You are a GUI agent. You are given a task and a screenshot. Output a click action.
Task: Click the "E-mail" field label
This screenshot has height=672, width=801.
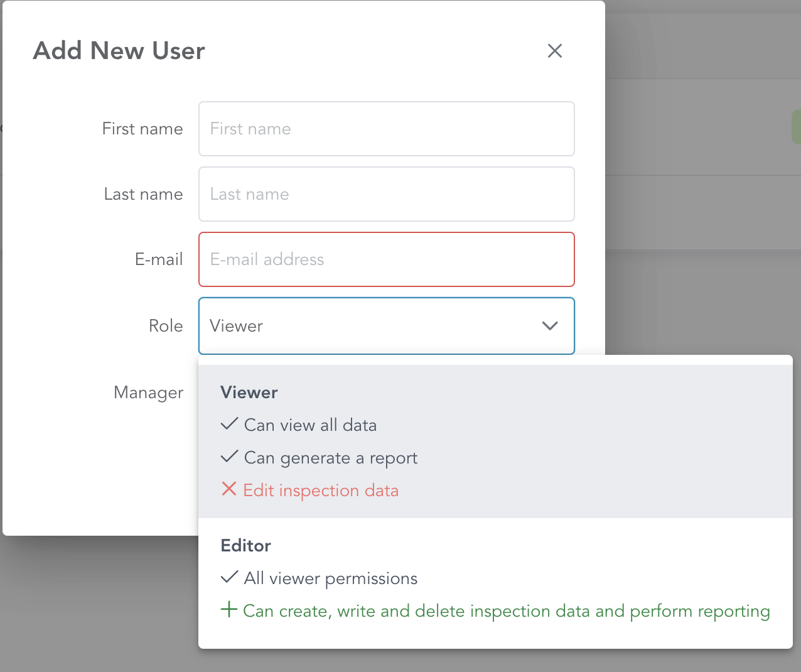pos(159,259)
